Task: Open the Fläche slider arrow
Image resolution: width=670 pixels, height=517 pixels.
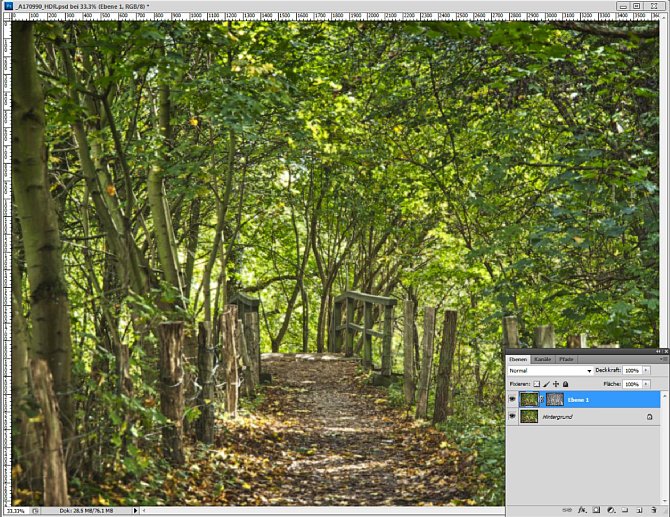Action: [x=646, y=384]
